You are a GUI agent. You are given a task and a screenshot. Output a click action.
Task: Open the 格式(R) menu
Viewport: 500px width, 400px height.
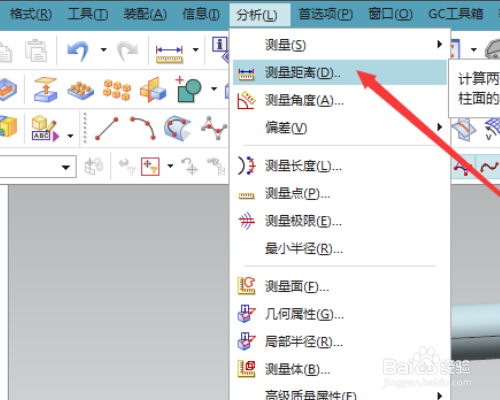pos(31,14)
